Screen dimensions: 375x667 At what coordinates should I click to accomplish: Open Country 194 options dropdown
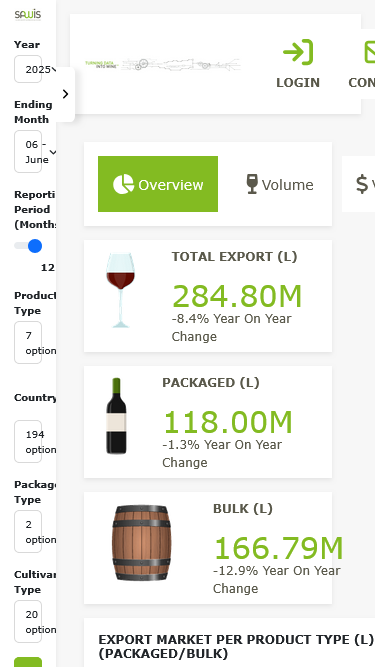tap(28, 442)
